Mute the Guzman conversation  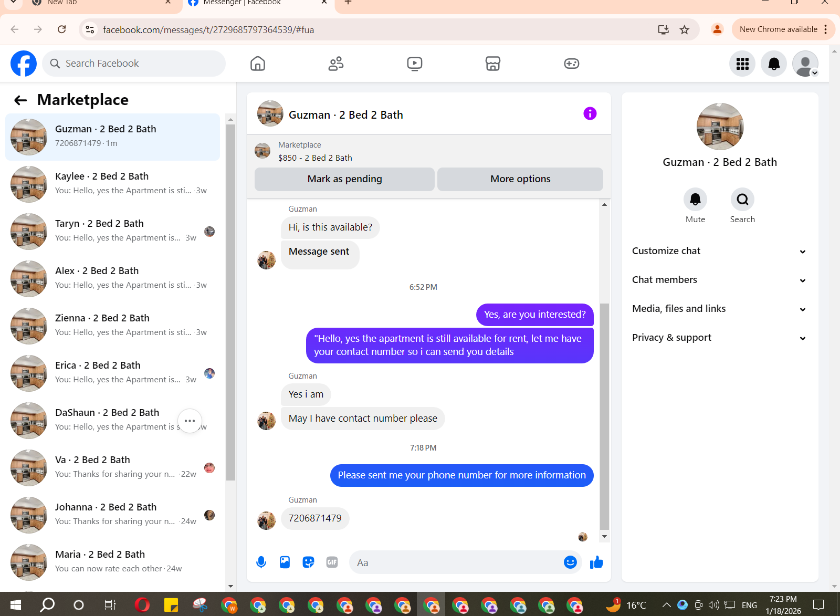point(695,200)
